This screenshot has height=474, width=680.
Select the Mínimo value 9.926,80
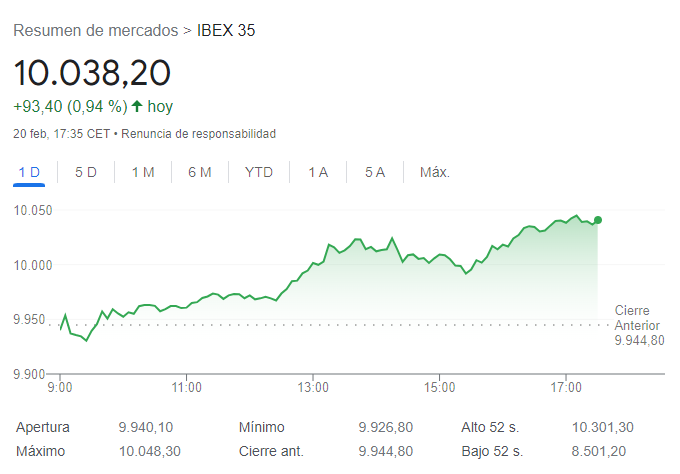(386, 428)
